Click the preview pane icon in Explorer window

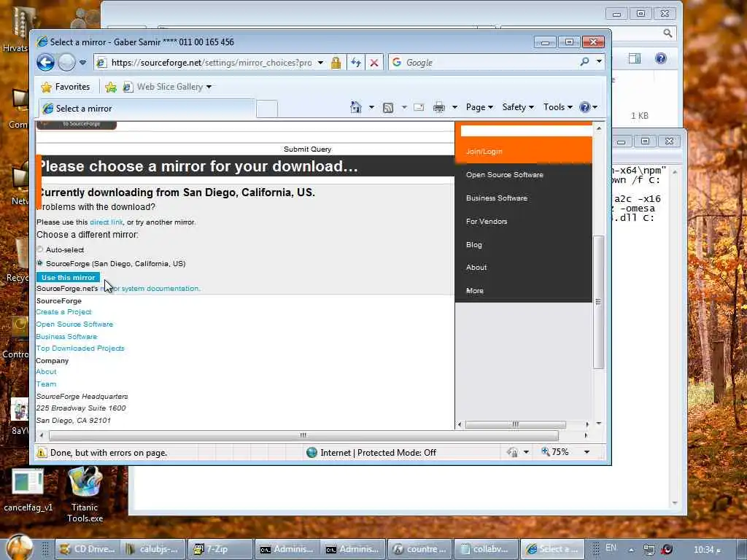point(635,58)
